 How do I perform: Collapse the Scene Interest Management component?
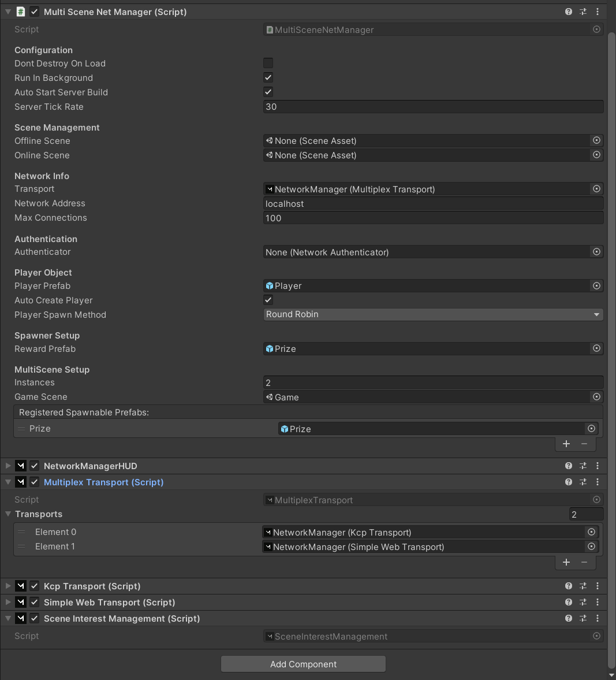pyautogui.click(x=8, y=618)
